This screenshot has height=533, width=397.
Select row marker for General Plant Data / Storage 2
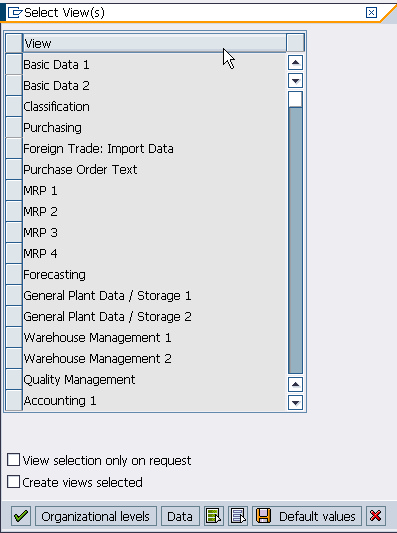[14, 316]
